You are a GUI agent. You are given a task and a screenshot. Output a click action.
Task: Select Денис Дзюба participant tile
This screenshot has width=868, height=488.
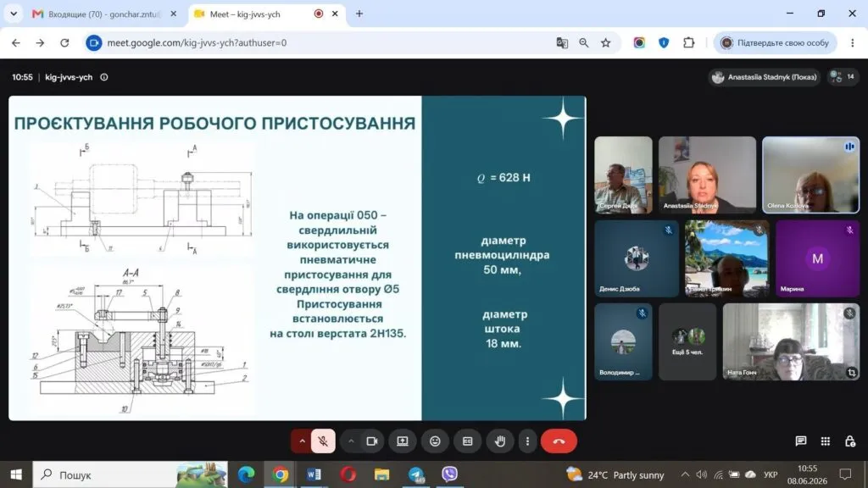637,258
